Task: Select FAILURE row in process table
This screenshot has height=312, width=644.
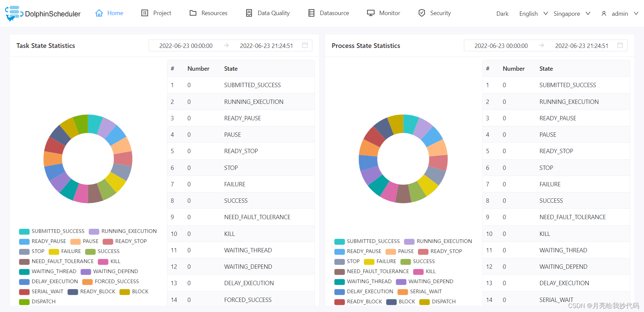Action: (556, 184)
